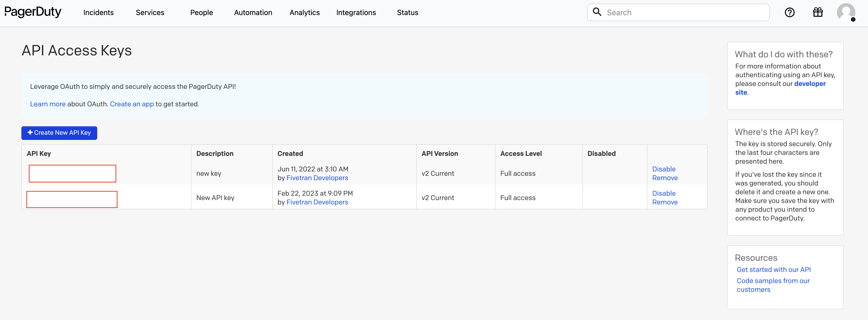Viewport: 868px width, 320px height.
Task: Click the Description column header
Action: pos(215,154)
